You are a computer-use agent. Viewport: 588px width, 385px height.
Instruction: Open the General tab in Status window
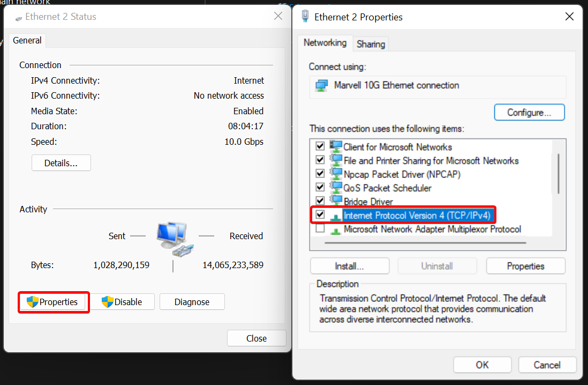tap(27, 40)
